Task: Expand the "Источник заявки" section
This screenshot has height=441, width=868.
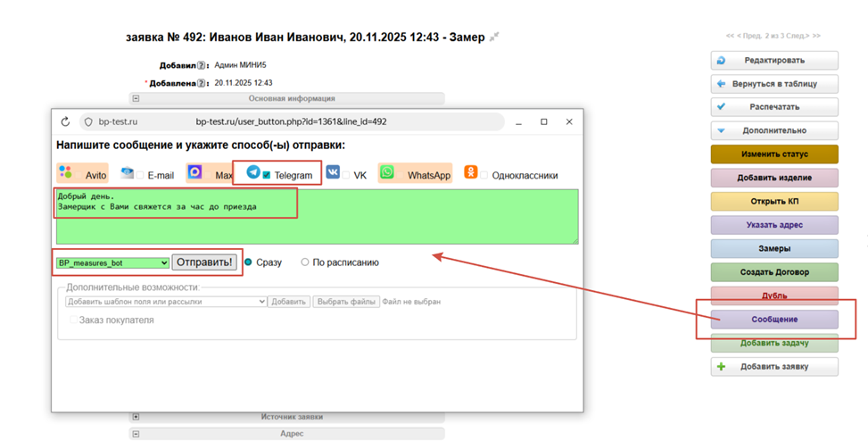Action: (136, 417)
